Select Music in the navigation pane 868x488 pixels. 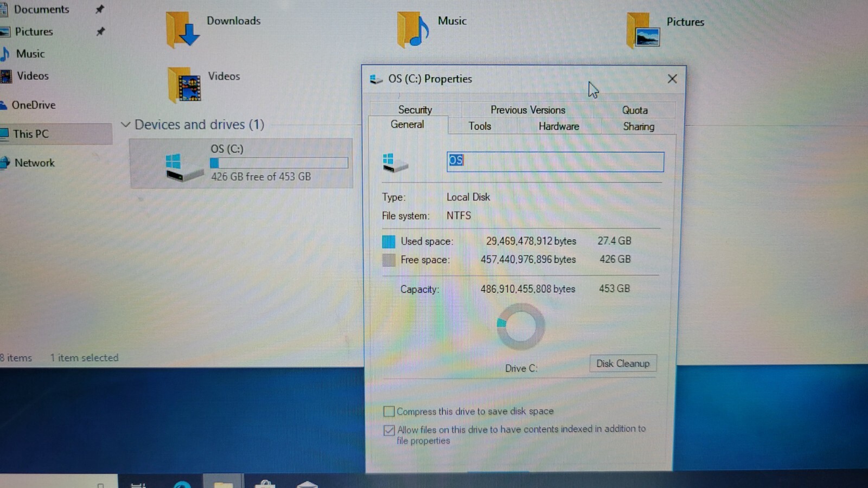pyautogui.click(x=30, y=54)
